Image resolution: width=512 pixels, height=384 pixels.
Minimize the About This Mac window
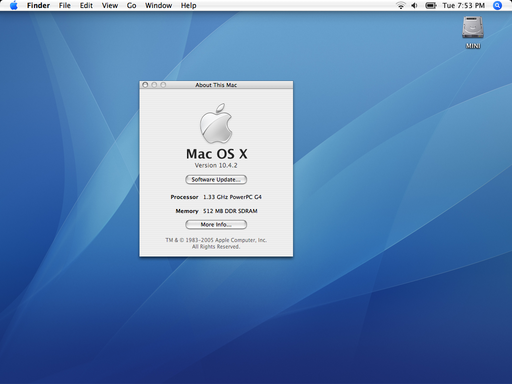[154, 85]
